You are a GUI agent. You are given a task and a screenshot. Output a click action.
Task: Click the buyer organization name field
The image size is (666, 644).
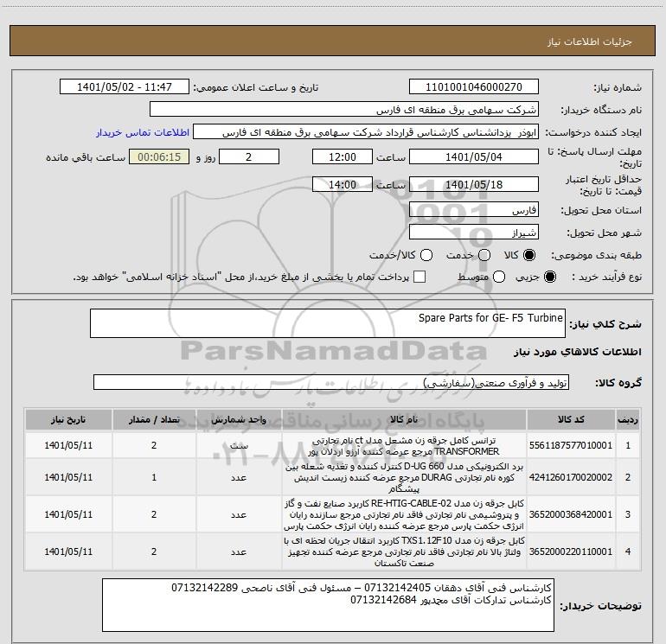click(x=344, y=110)
